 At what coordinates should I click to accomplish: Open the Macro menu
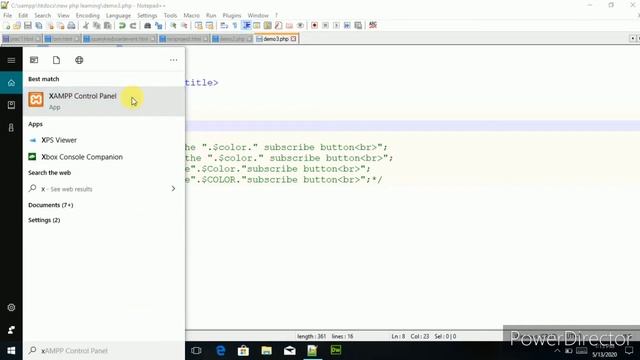[191, 16]
